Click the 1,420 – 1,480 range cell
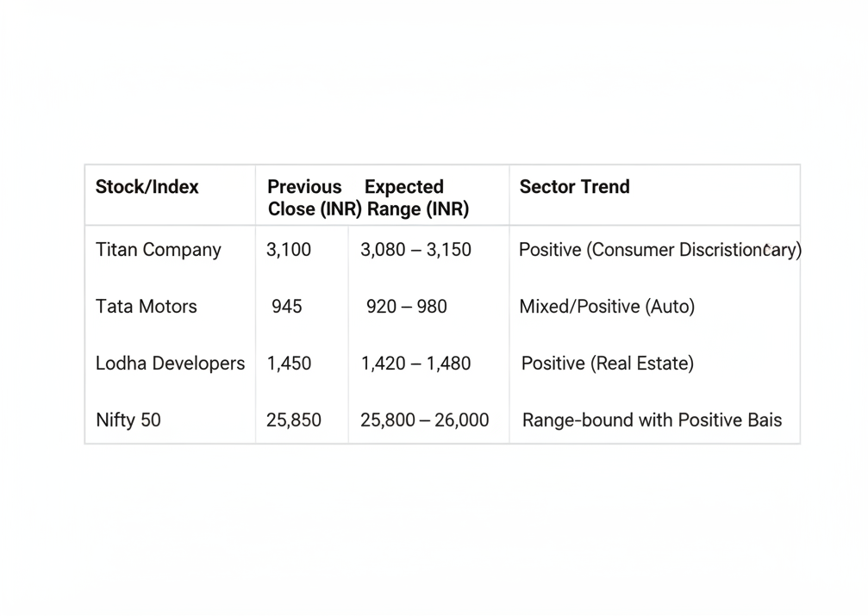This screenshot has height=616, width=868. tap(415, 364)
